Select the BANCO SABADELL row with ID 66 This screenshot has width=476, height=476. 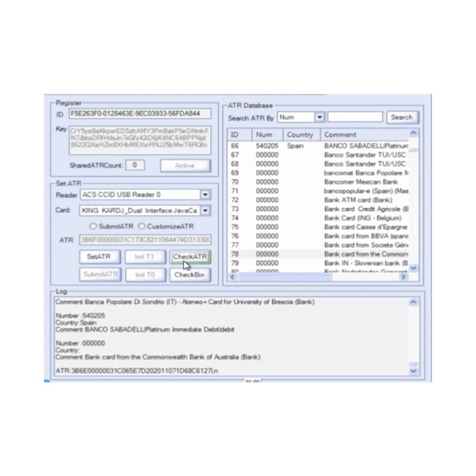pos(317,146)
